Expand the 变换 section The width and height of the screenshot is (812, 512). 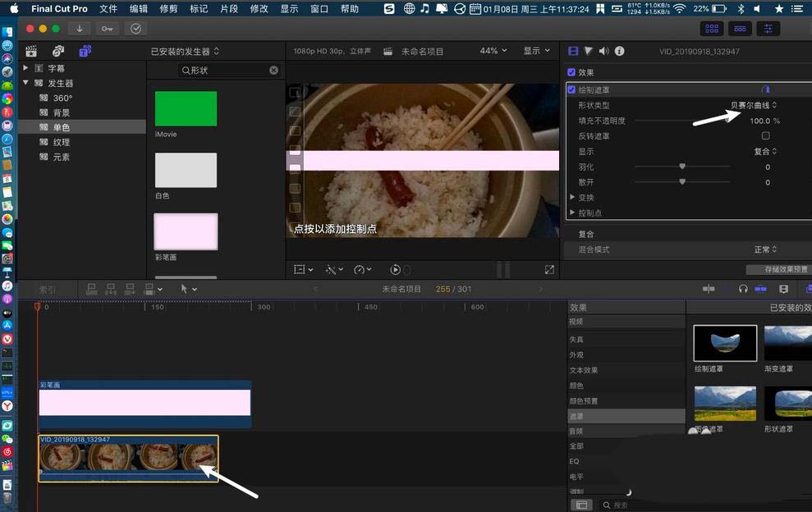click(x=573, y=198)
